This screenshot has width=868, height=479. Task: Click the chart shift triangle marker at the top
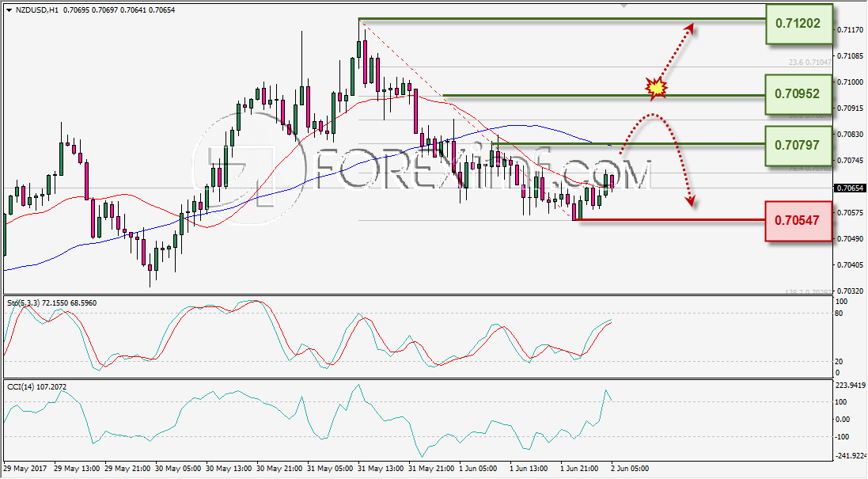coord(624,6)
